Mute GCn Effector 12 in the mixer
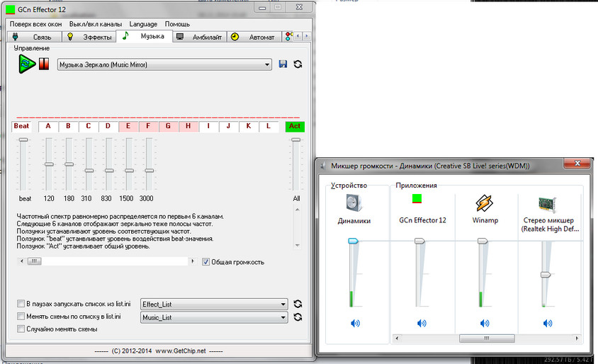 (x=422, y=323)
